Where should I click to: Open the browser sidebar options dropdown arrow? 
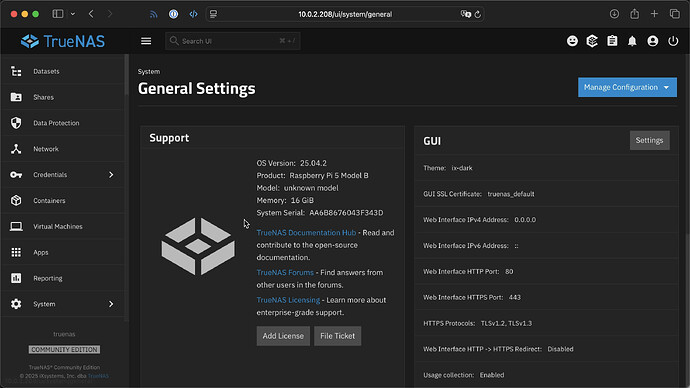(x=73, y=14)
